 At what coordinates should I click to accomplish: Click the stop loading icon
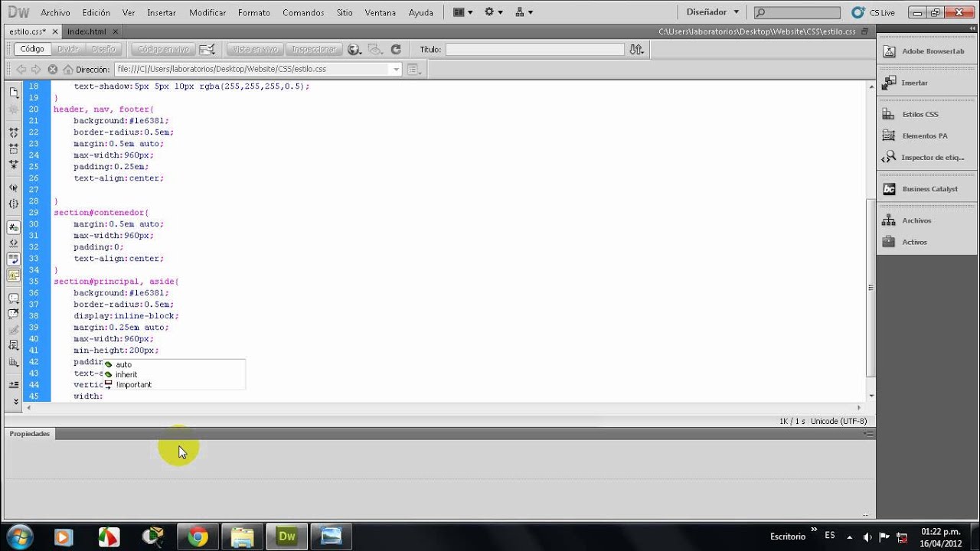coord(53,69)
